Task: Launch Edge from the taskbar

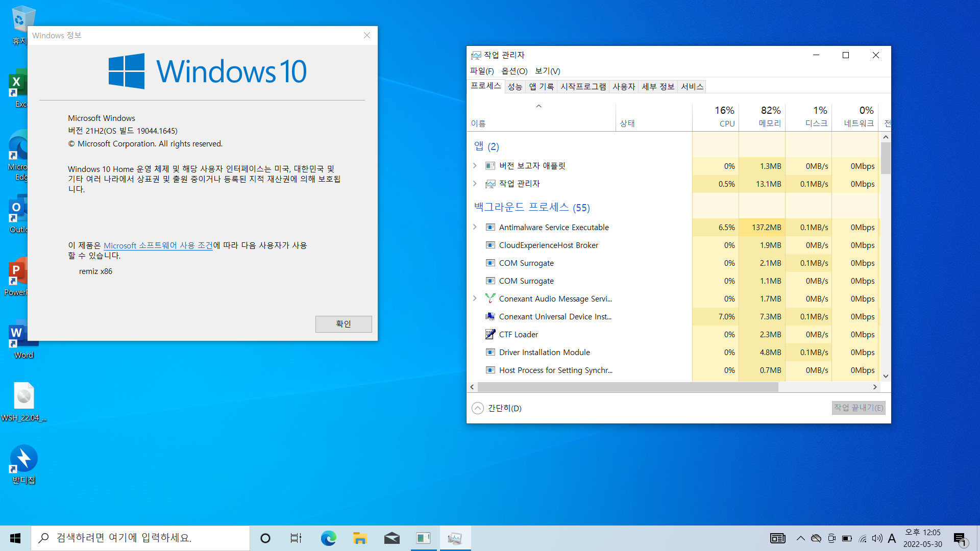Action: click(328, 538)
